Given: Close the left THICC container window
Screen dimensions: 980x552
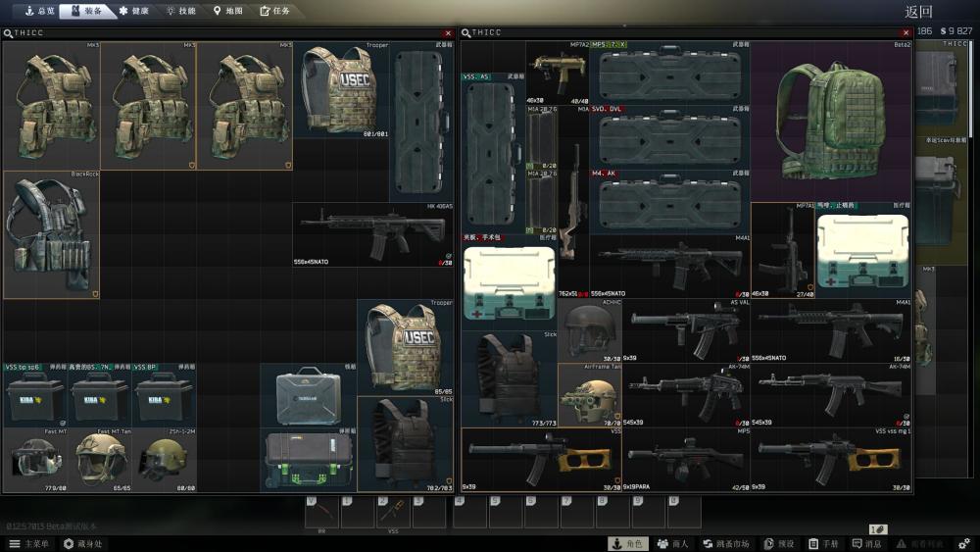Looking at the screenshot, I should [449, 33].
